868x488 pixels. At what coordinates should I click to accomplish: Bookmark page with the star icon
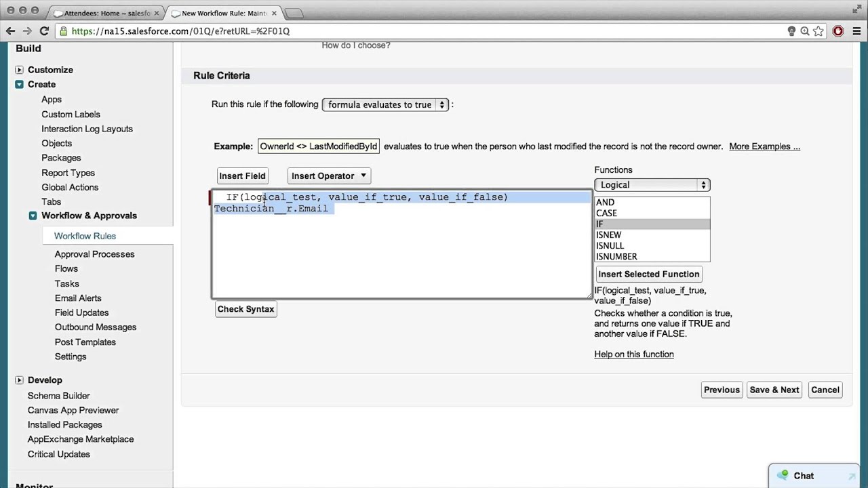818,30
